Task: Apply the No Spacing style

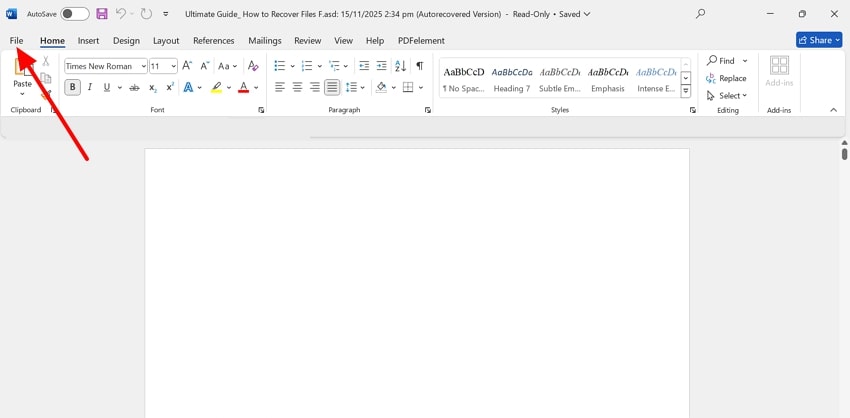Action: 463,79
